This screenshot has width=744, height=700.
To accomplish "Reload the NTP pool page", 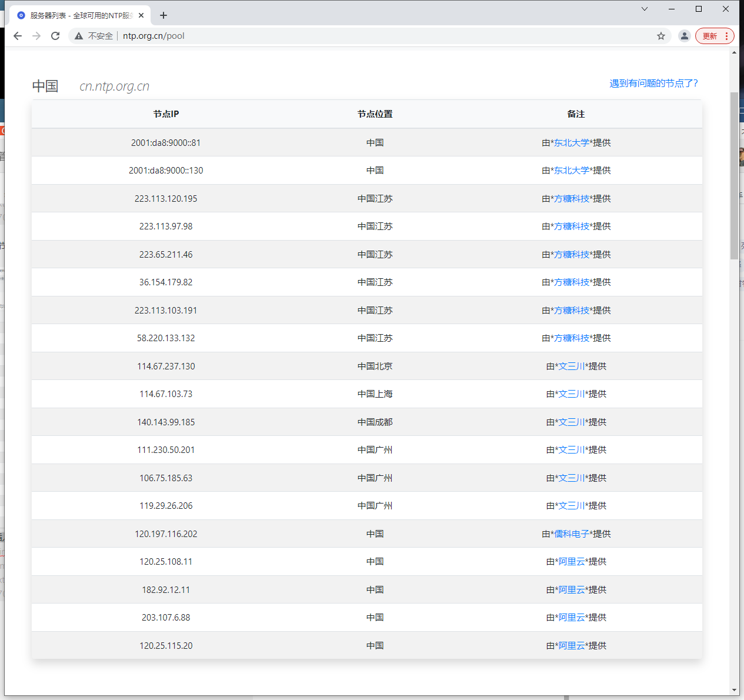I will coord(55,36).
